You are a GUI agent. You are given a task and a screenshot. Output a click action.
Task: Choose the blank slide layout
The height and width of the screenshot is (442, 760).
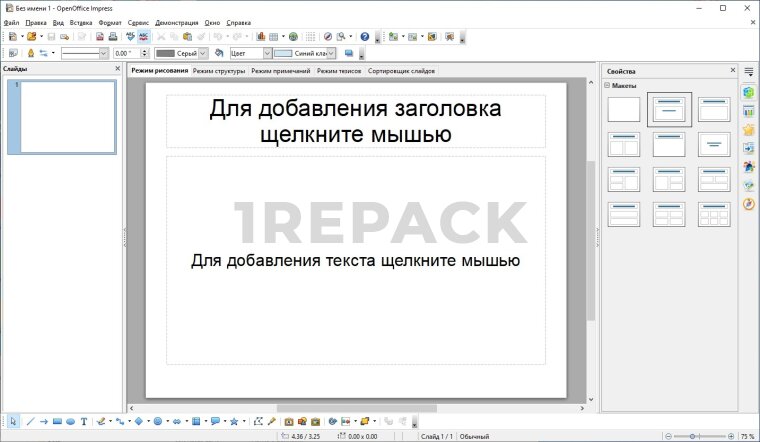pyautogui.click(x=623, y=109)
